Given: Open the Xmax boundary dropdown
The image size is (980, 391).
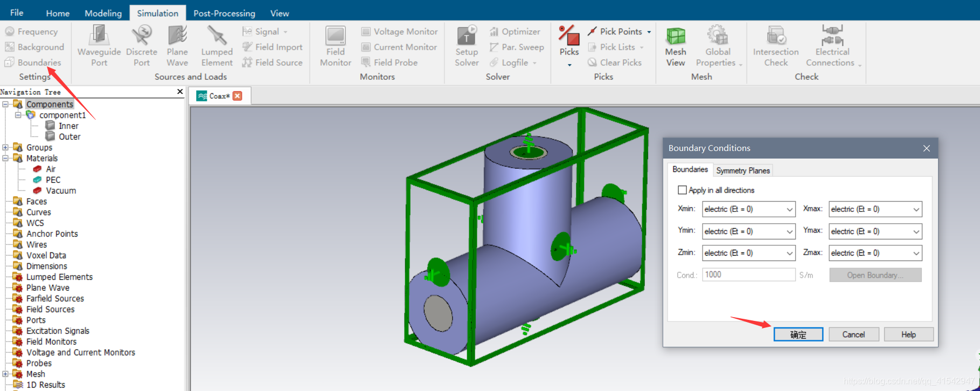Looking at the screenshot, I should (875, 209).
